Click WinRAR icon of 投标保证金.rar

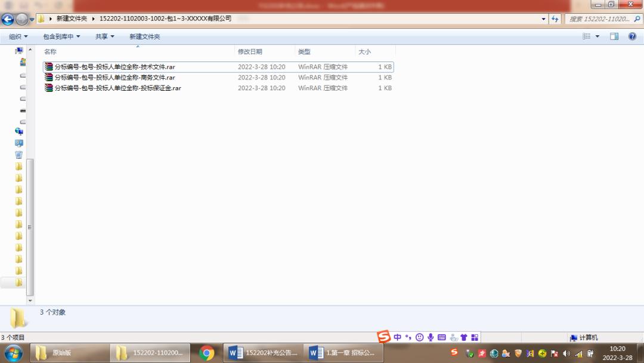(x=49, y=88)
